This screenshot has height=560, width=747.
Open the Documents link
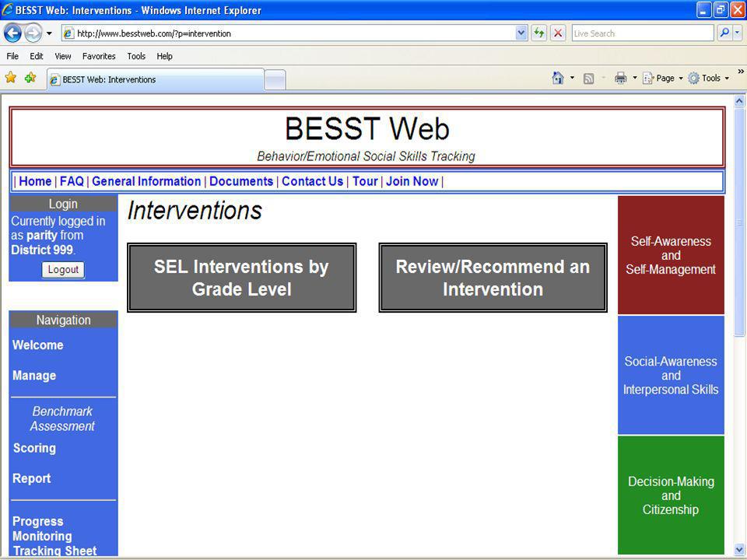click(x=241, y=181)
